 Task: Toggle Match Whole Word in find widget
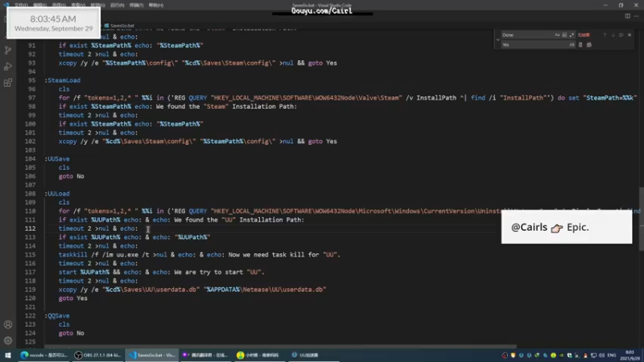(x=564, y=35)
